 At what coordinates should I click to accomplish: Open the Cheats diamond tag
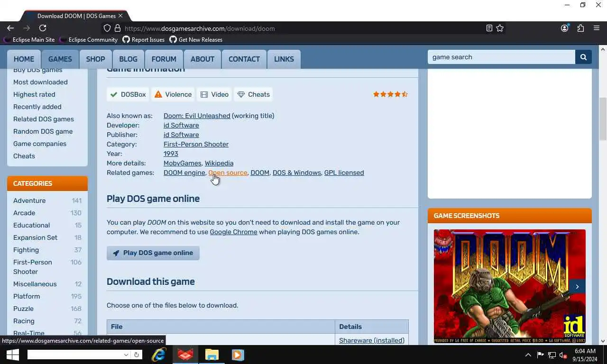coord(254,94)
